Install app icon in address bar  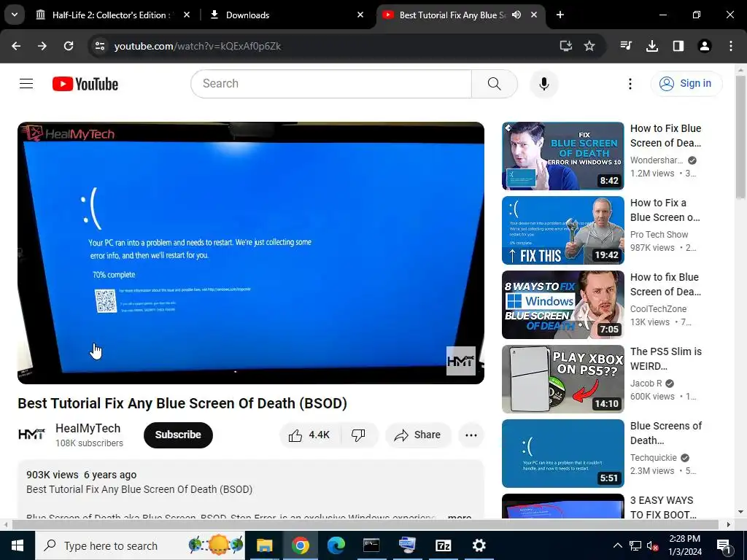point(565,46)
